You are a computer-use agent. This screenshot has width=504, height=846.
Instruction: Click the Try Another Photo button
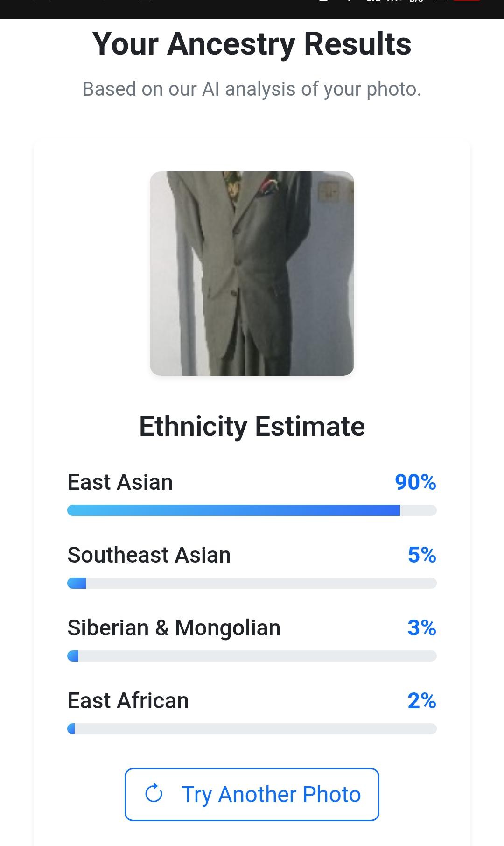252,794
